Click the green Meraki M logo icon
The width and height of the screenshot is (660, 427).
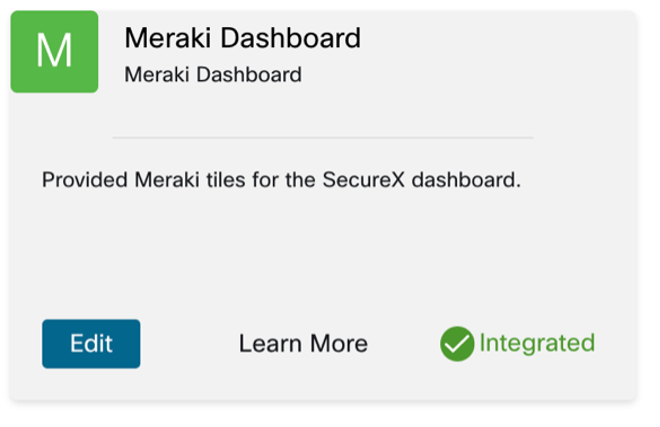point(54,51)
